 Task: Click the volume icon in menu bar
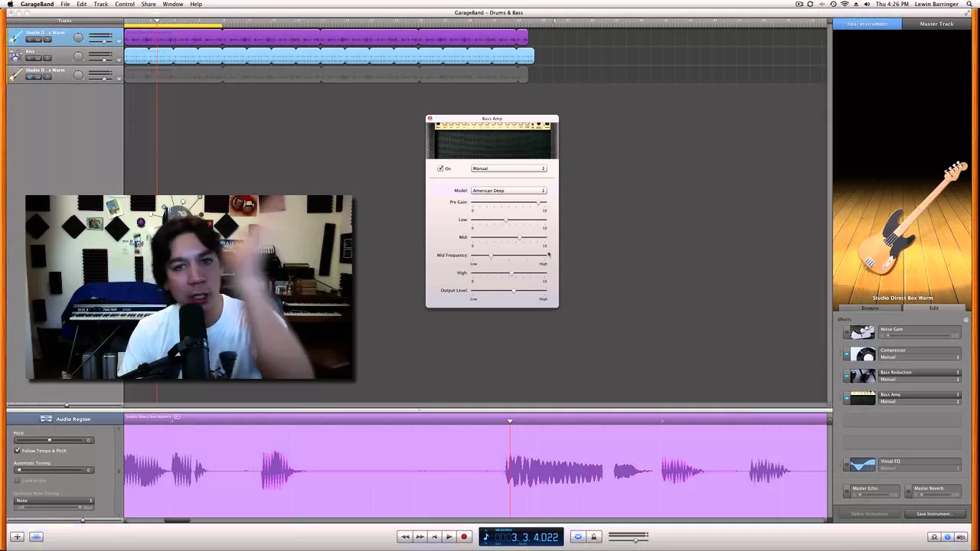(x=867, y=4)
